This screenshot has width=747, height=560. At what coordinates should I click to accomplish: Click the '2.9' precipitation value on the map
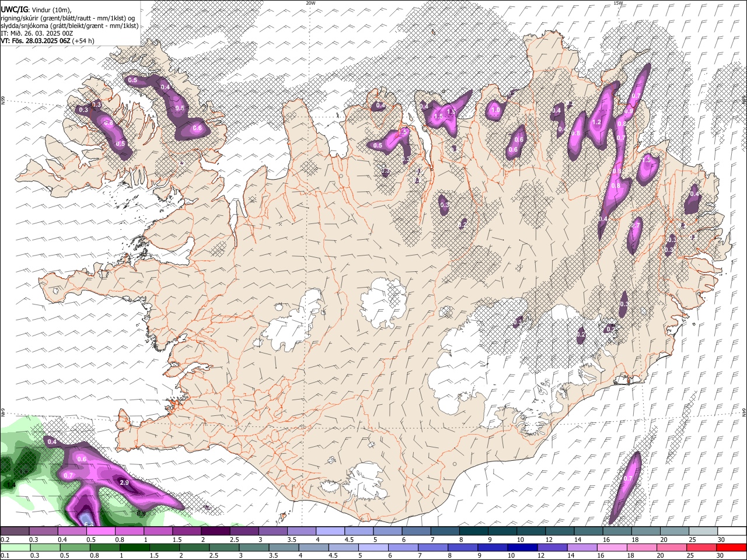124,483
